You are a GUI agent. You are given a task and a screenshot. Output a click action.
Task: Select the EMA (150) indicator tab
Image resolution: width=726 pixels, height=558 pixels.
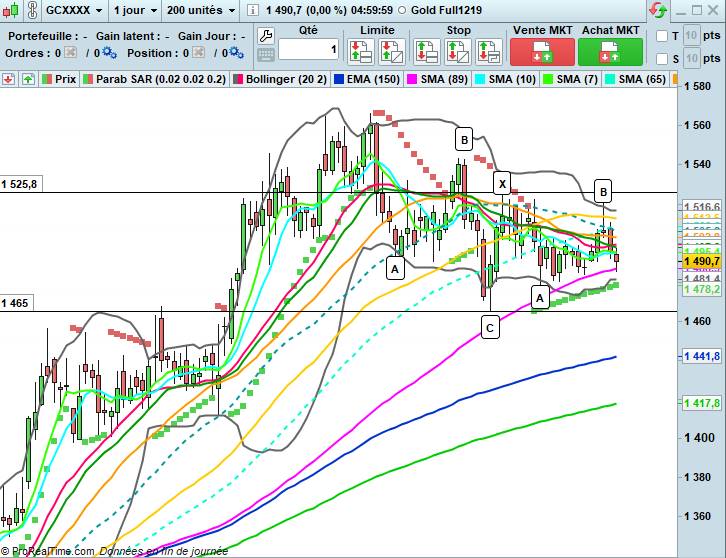tap(367, 79)
